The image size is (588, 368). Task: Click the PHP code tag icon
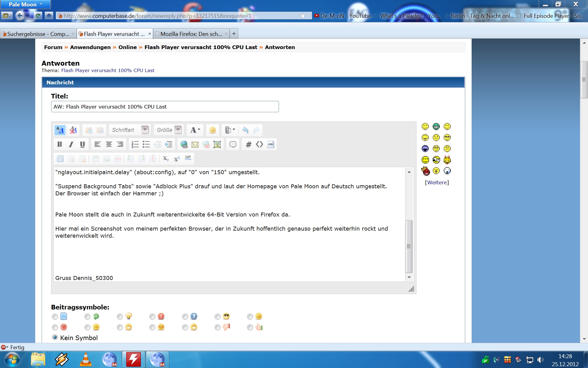coord(271,144)
